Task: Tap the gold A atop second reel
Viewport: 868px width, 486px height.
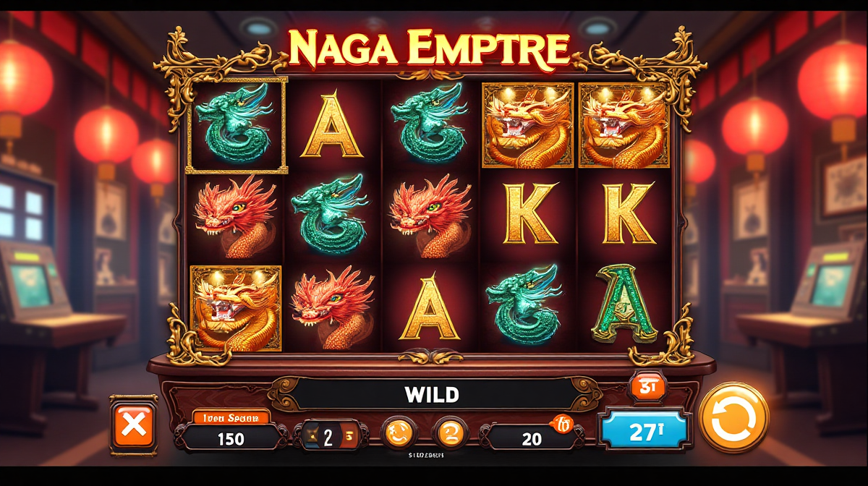Action: (x=332, y=126)
